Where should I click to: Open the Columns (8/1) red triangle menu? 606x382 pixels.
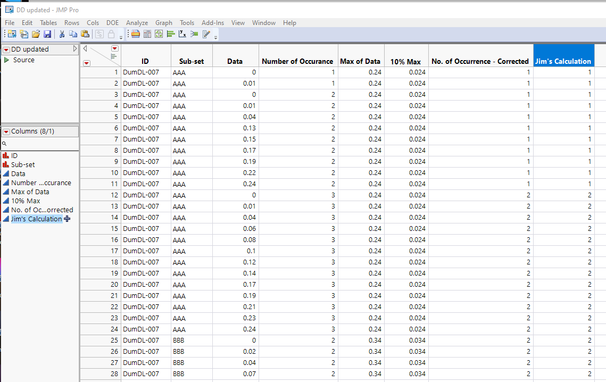(6, 132)
